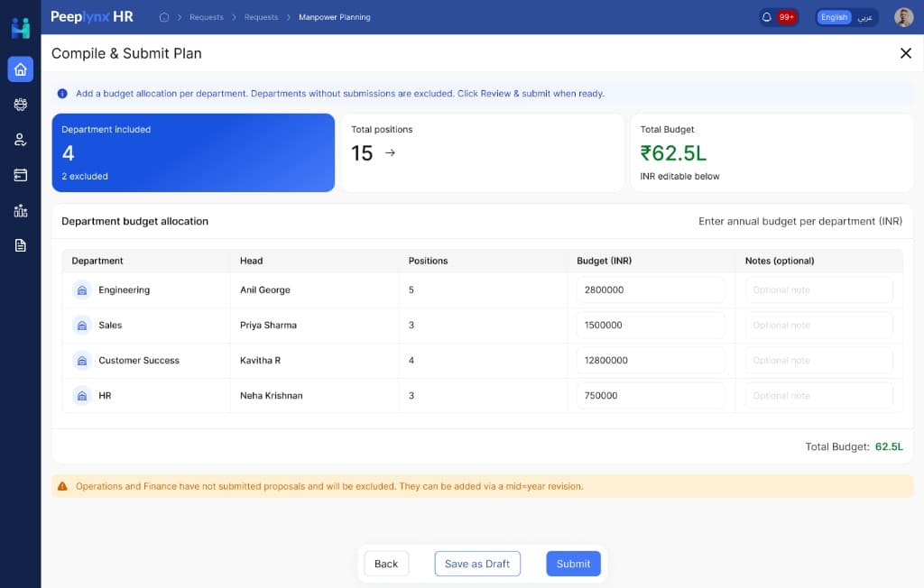Click the 2 excluded text
Screen dimensions: 924x588
85,176
